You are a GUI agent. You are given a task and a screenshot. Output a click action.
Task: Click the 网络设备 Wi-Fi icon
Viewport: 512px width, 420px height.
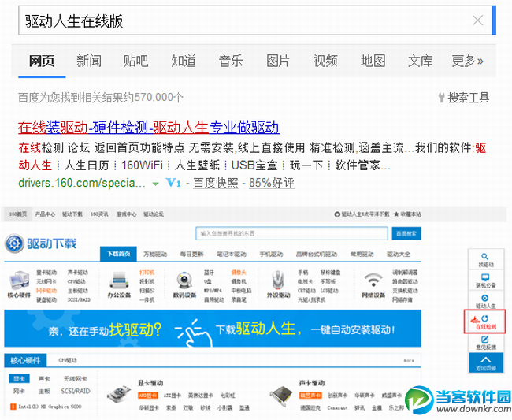point(373,281)
